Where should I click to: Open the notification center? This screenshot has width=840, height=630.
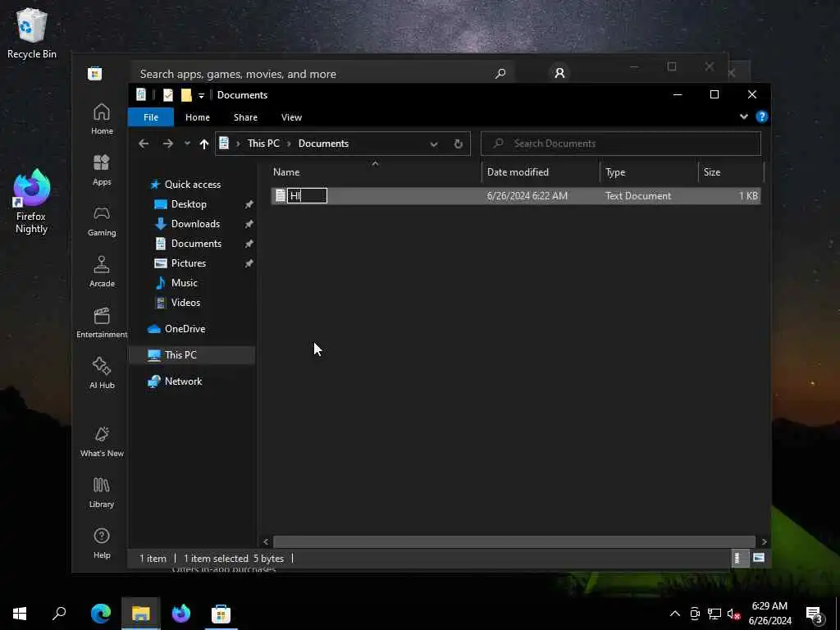point(815,615)
